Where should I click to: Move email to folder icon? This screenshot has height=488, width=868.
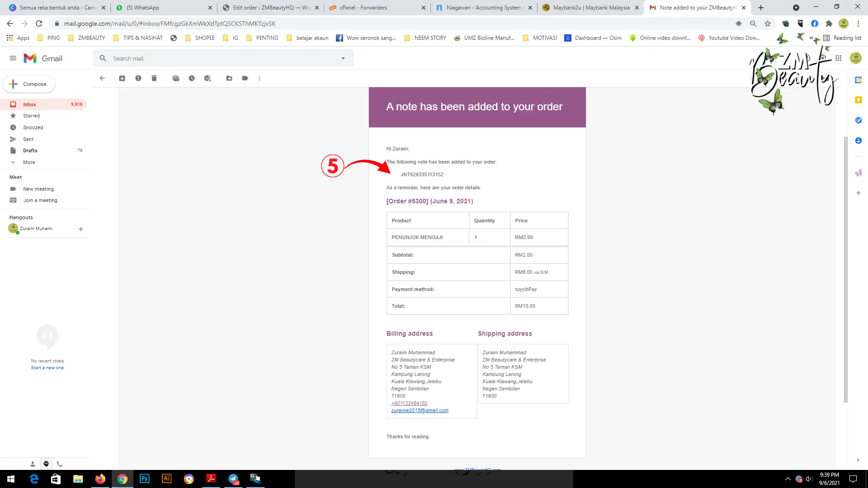tap(229, 78)
